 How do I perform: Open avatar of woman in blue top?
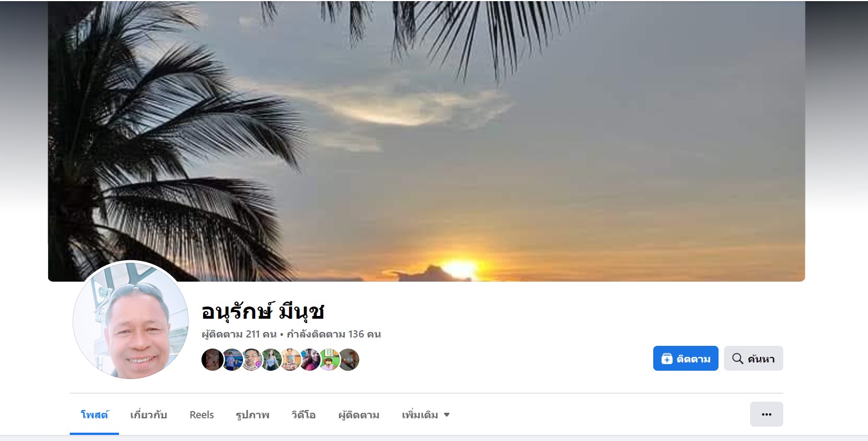point(271,360)
